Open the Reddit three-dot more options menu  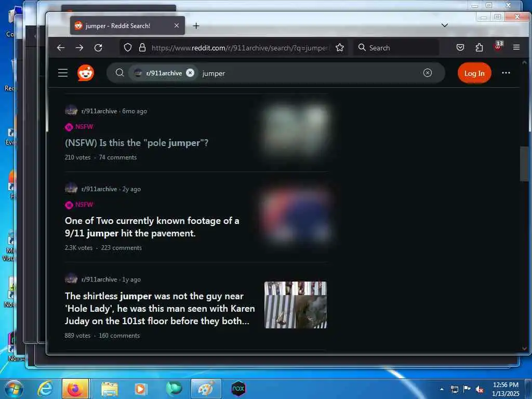506,73
